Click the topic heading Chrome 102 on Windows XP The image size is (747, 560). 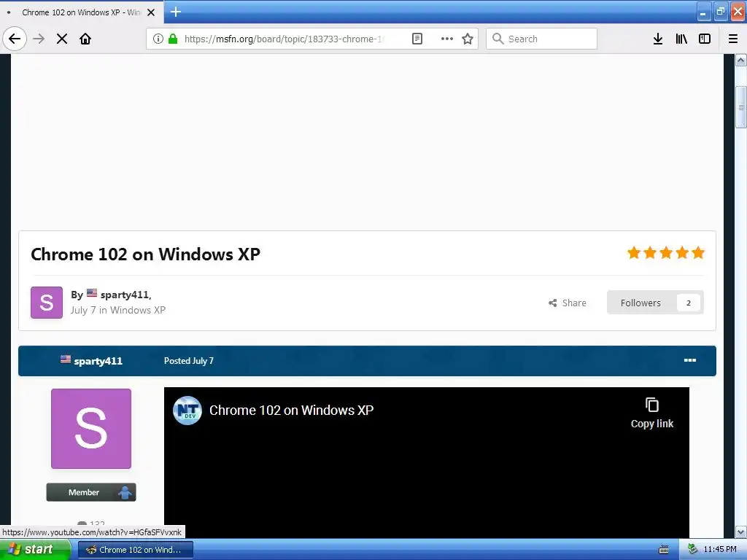pos(145,254)
